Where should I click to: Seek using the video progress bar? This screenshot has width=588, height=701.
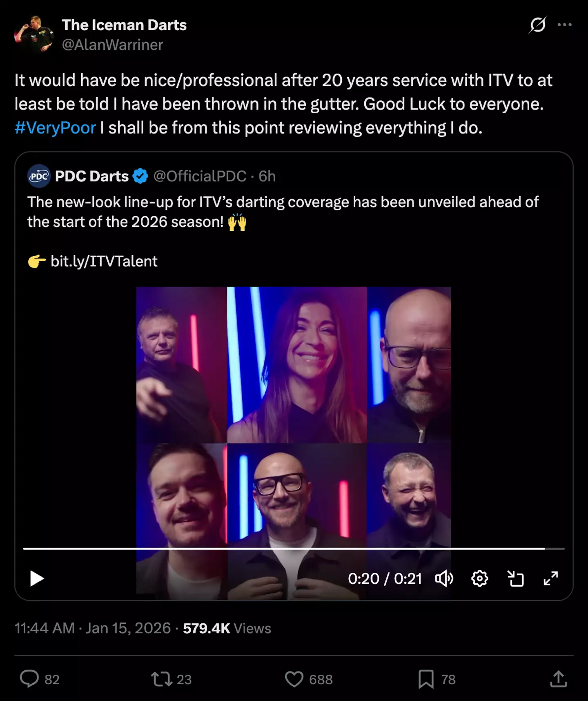[x=294, y=549]
